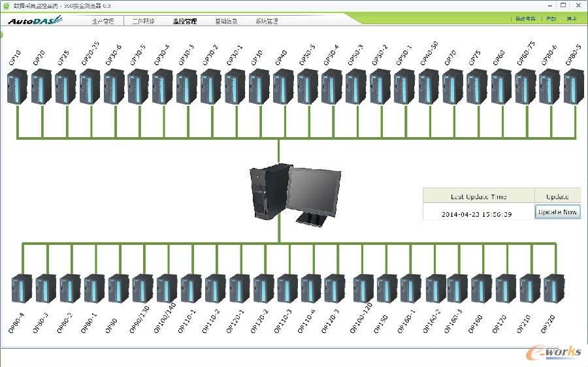Select the OP210 PLC device

[x=529, y=289]
